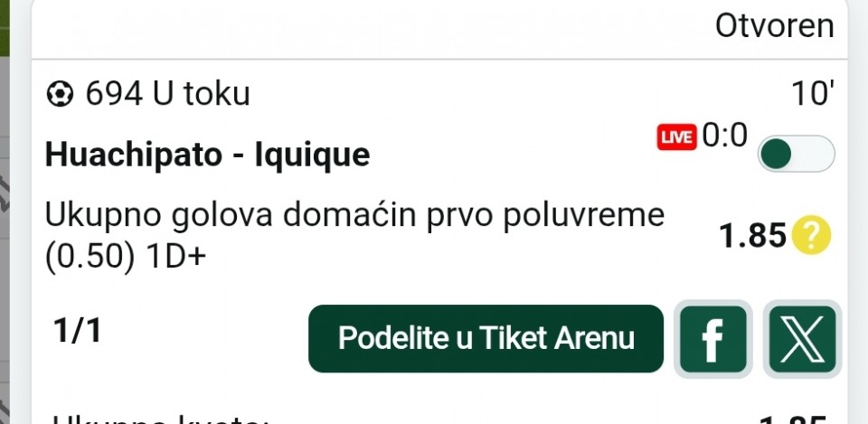
Task: Click the Otvoren ticket status
Action: (775, 26)
